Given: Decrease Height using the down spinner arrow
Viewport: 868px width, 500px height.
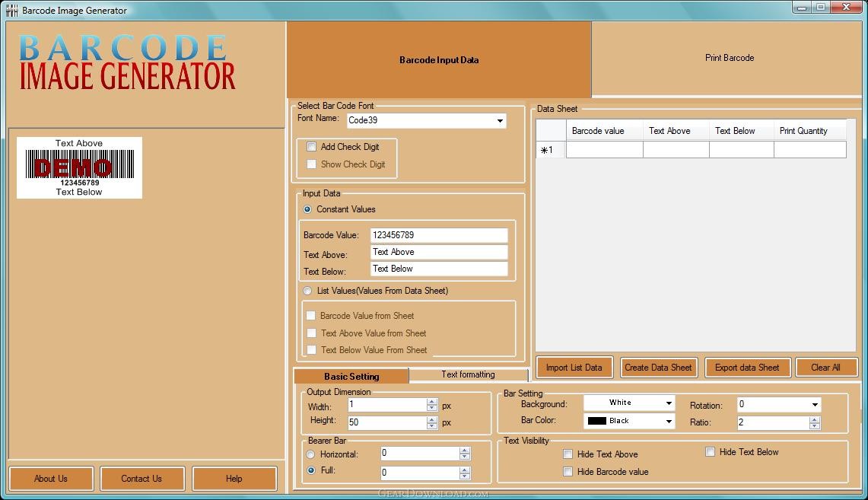Looking at the screenshot, I should click(432, 425).
